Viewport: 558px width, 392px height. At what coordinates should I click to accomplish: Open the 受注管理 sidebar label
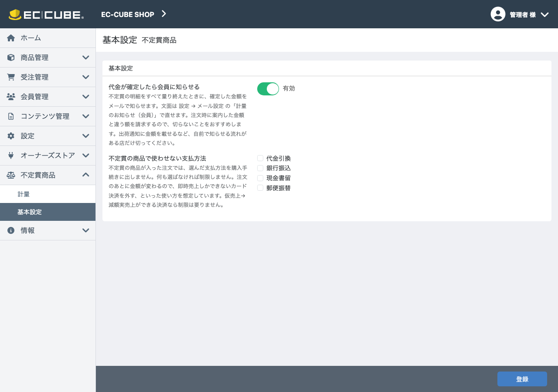click(x=34, y=77)
